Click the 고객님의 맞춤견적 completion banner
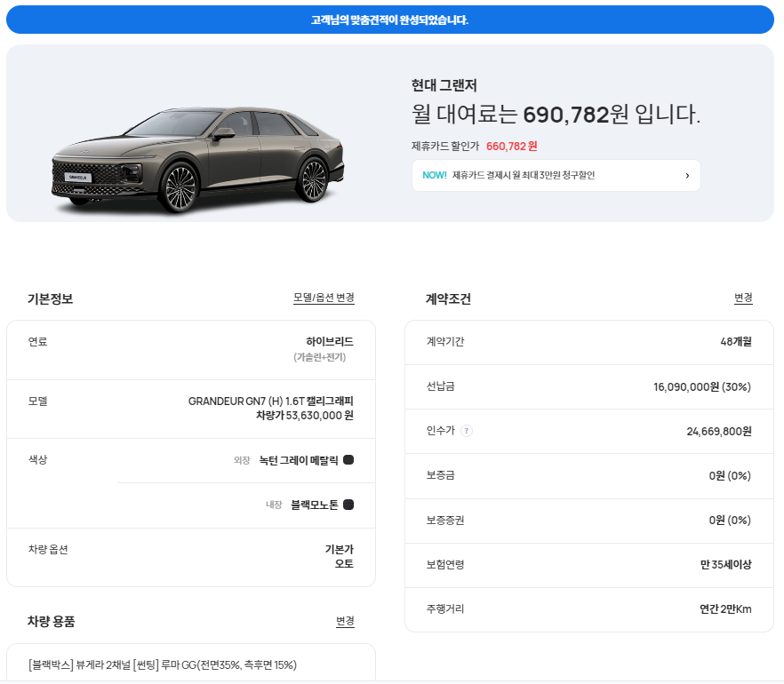 tap(391, 19)
